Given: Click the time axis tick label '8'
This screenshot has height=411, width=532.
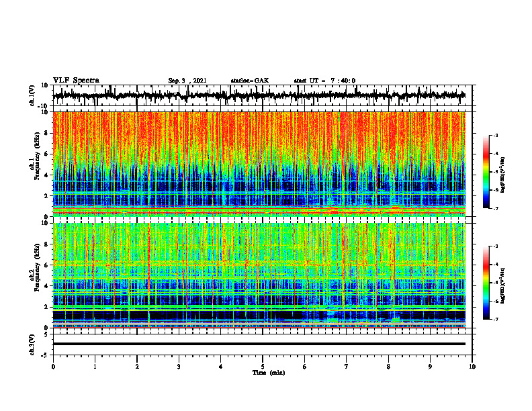Looking at the screenshot, I should click(x=388, y=367).
